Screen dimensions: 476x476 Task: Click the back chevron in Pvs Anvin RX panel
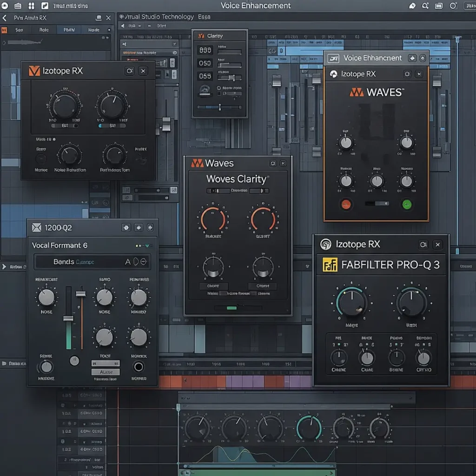(x=5, y=18)
